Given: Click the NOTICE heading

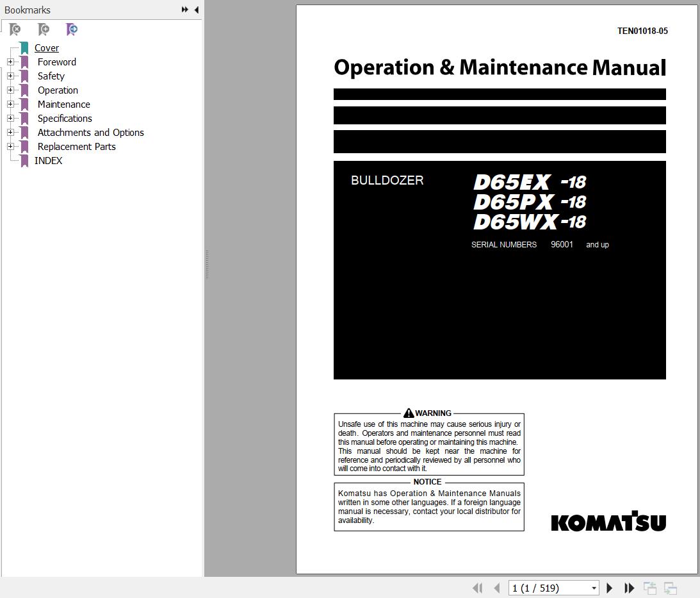Looking at the screenshot, I should pyautogui.click(x=427, y=482).
